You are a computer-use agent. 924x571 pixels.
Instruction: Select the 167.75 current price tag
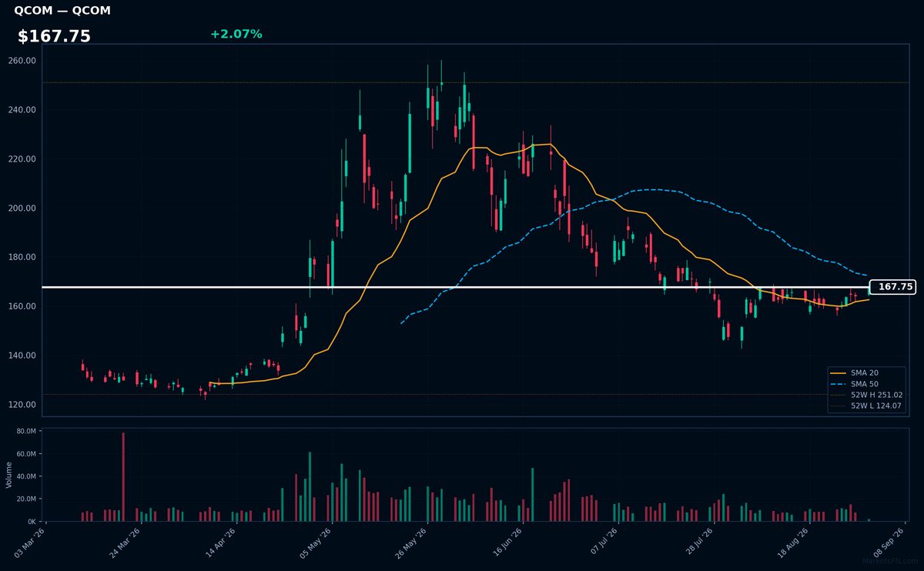(x=893, y=287)
